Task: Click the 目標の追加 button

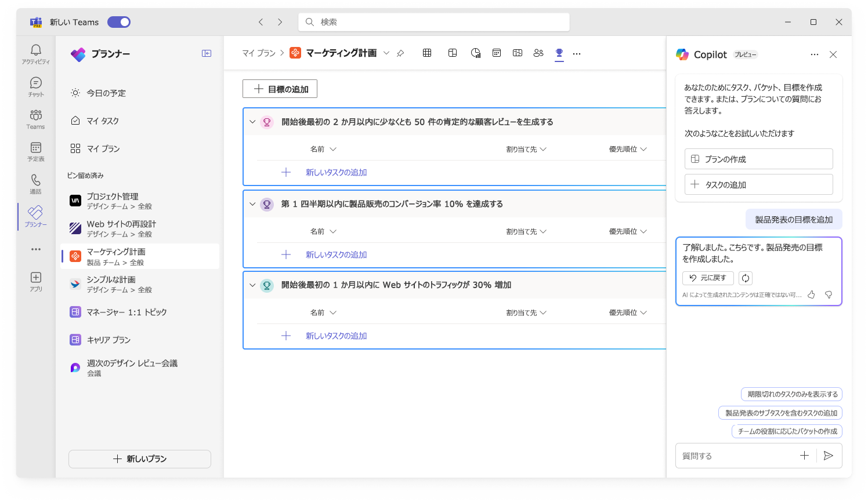Action: click(x=280, y=89)
